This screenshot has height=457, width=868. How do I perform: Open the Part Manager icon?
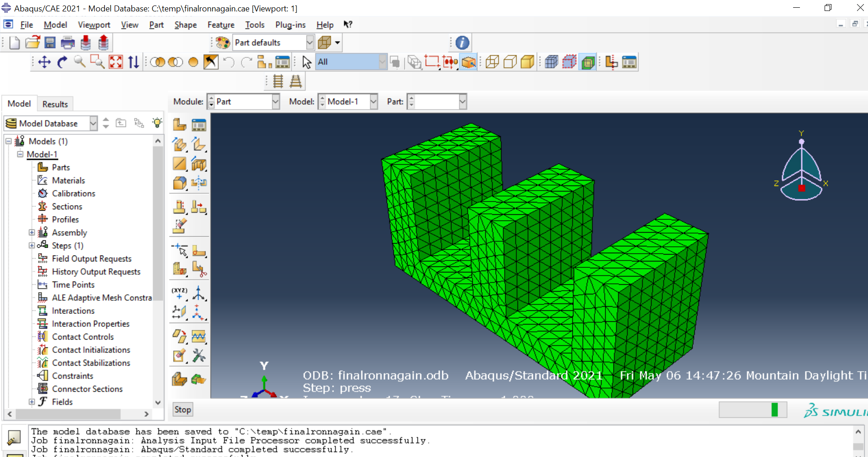tap(199, 125)
